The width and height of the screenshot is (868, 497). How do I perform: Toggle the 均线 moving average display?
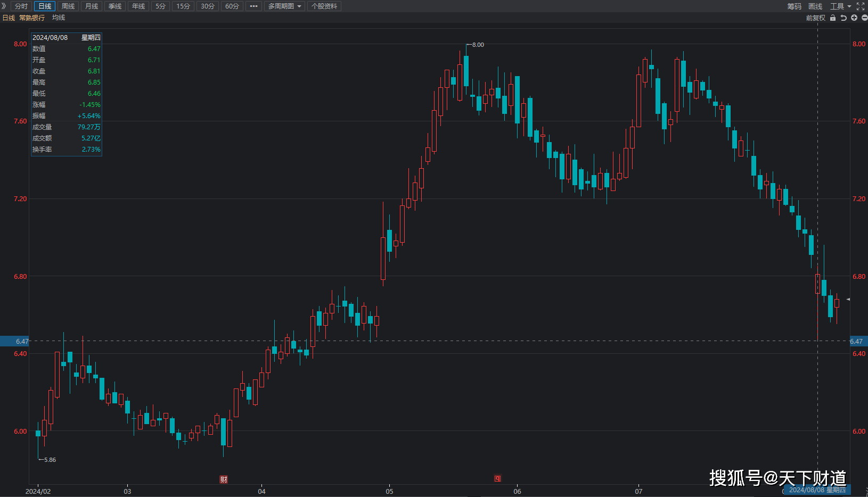59,18
